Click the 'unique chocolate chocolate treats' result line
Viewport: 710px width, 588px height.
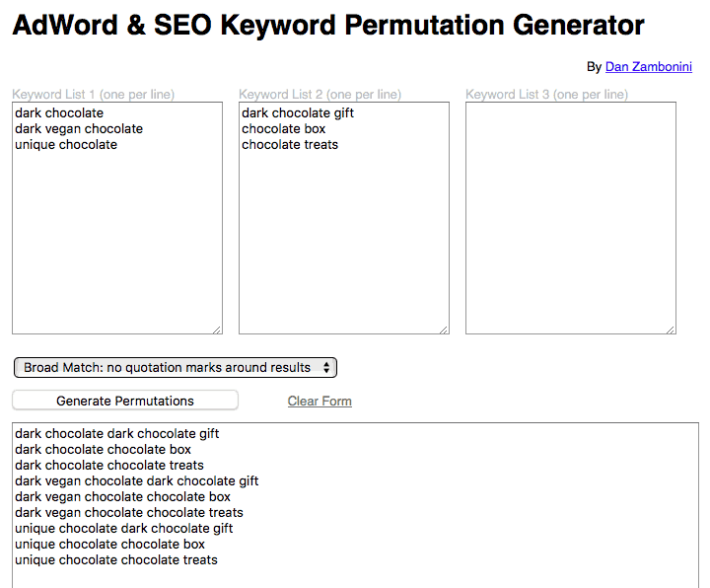click(116, 560)
